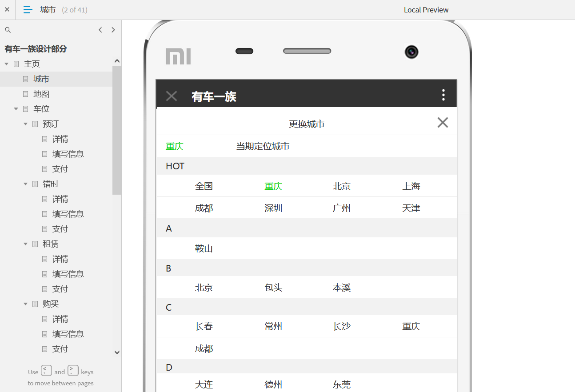Open the 租赁 page in sitemap
The image size is (575, 392).
[51, 244]
